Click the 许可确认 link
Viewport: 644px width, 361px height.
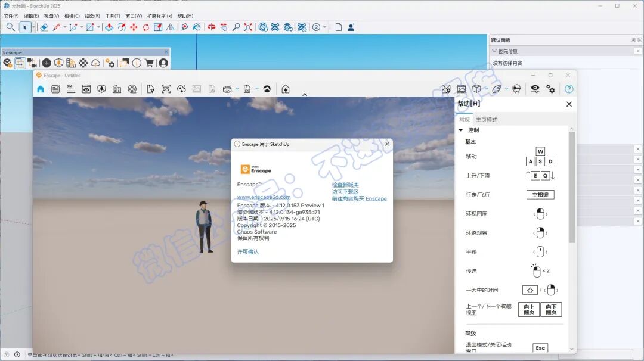click(247, 251)
